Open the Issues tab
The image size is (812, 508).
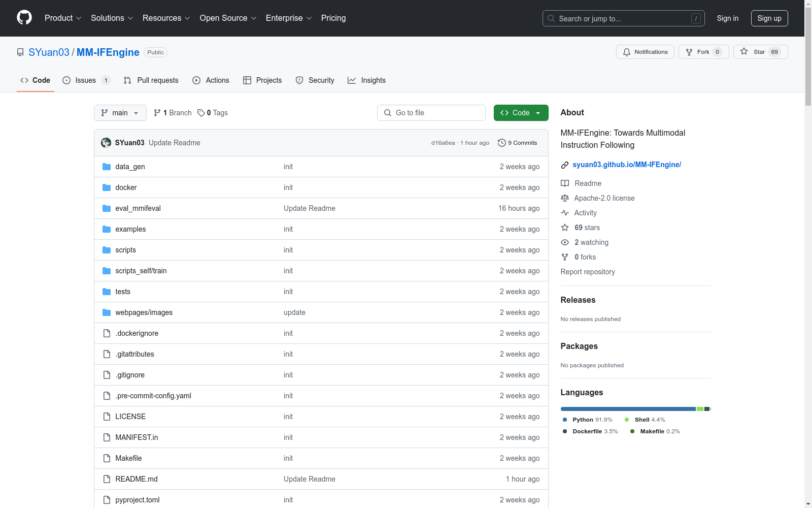(86, 80)
